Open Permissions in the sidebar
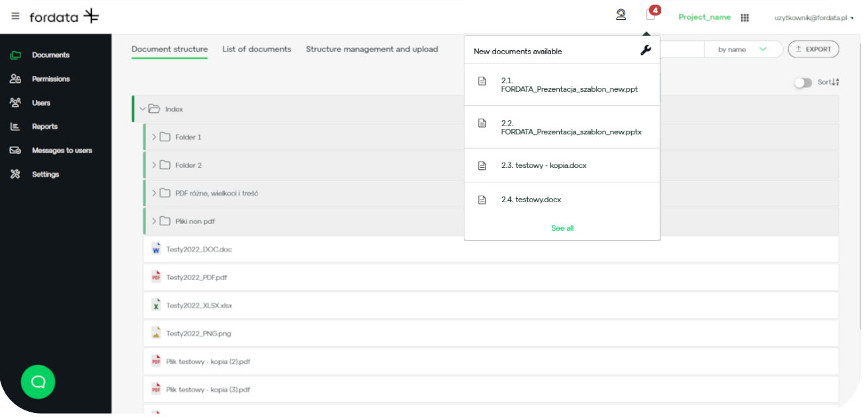The height and width of the screenshot is (417, 868). tap(50, 79)
